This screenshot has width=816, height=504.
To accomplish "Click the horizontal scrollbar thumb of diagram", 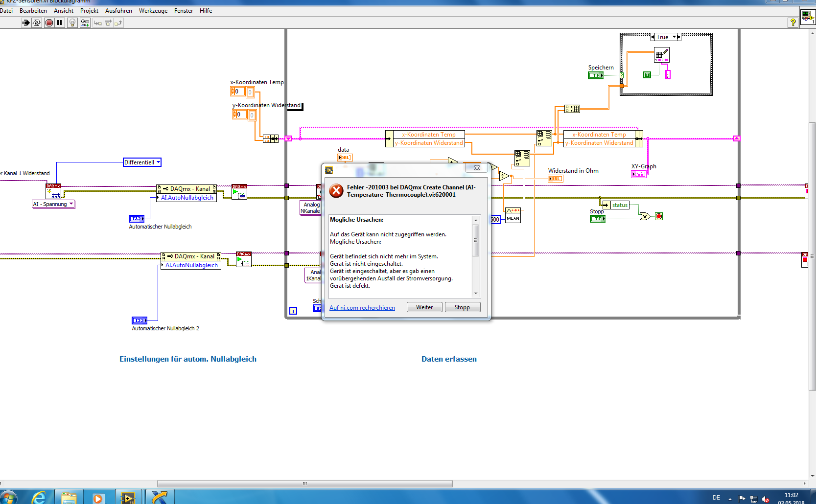I will coord(304,483).
